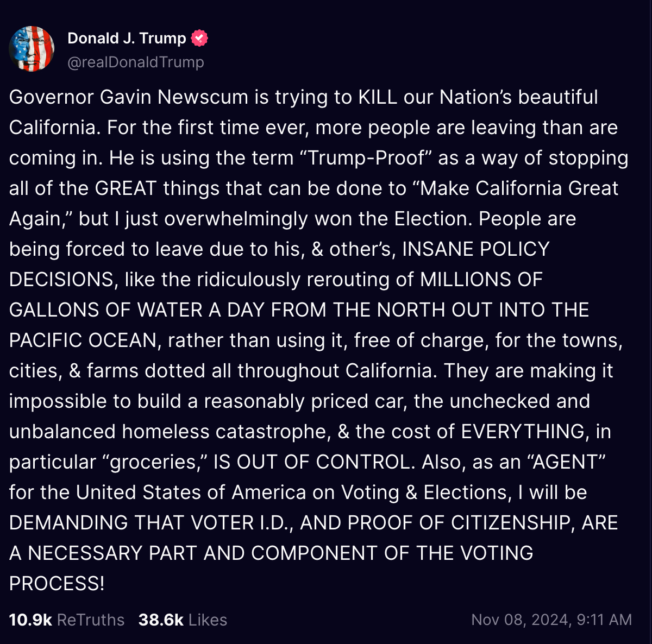Click the quoted "AGENT" word
Viewport: 652px width, 644px height.
tap(569, 462)
